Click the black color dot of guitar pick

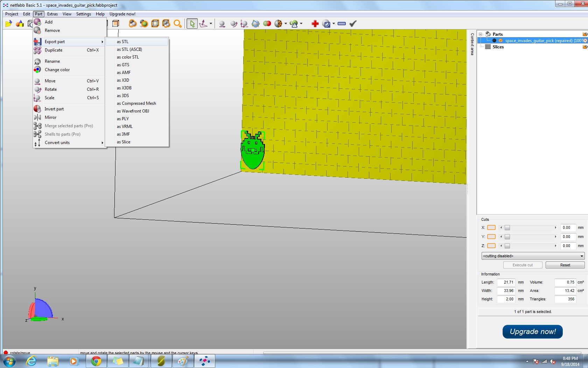(x=494, y=41)
